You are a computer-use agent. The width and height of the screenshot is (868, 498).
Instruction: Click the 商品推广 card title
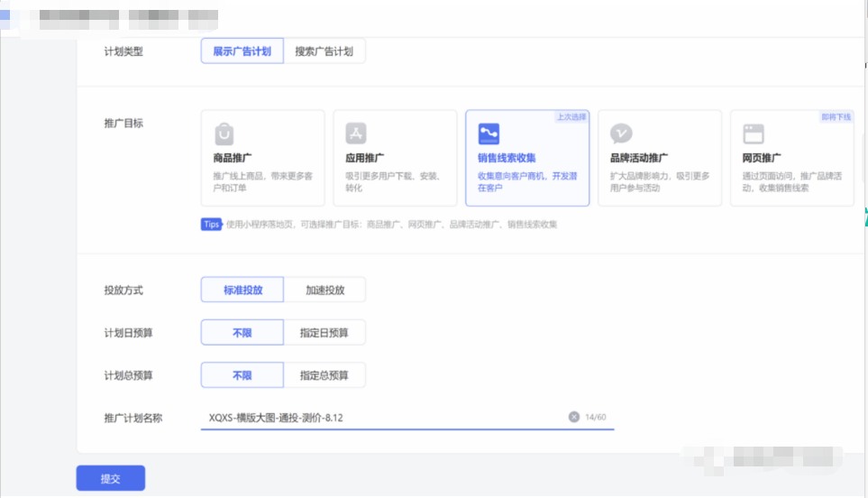click(x=233, y=158)
